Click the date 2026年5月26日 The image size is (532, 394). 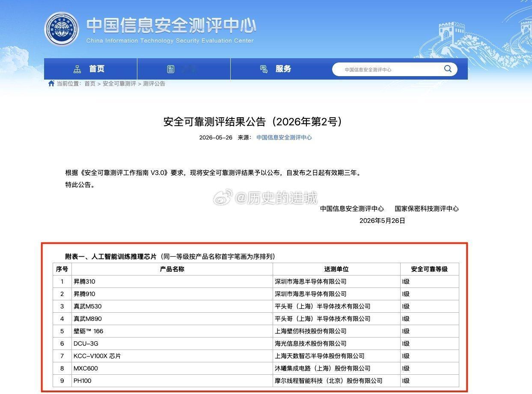tap(382, 221)
